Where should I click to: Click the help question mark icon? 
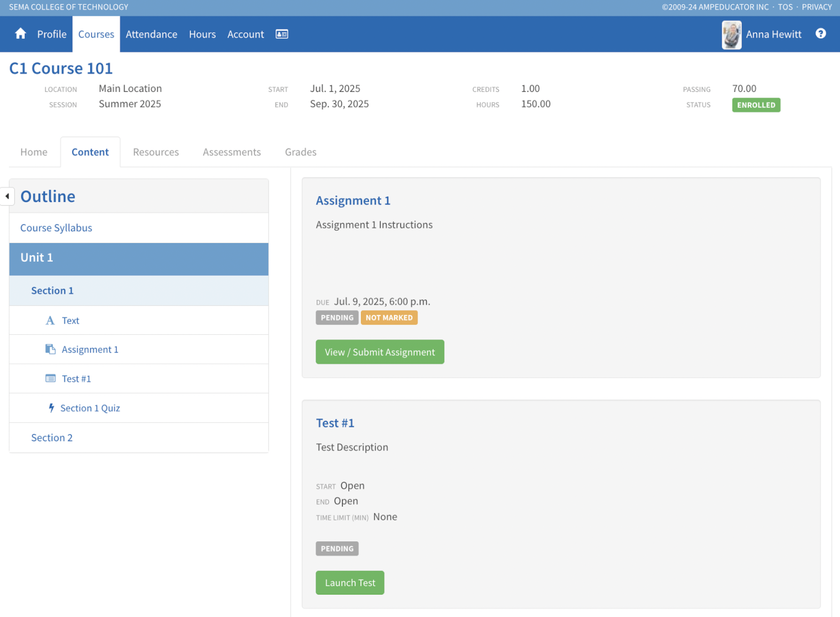820,34
